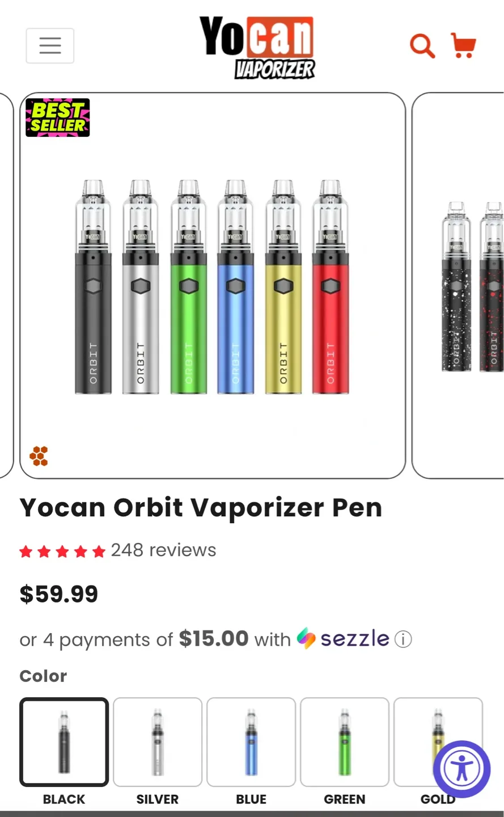Image resolution: width=504 pixels, height=817 pixels.
Task: Select the Black color option
Action: coord(64,742)
